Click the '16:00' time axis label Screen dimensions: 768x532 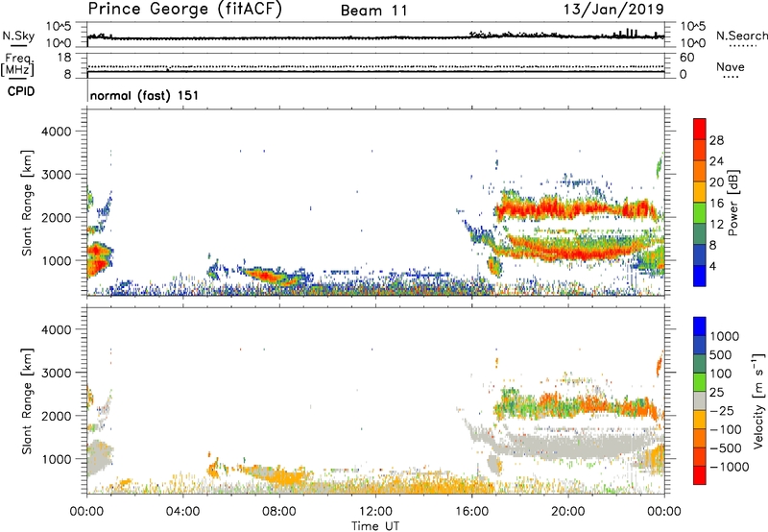coord(471,512)
